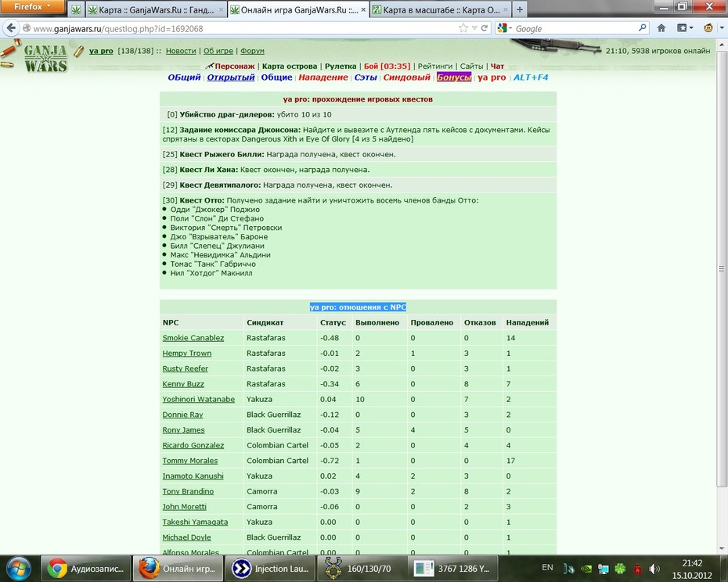
Task: Open the Синдовый bookmark link
Action: 407,77
